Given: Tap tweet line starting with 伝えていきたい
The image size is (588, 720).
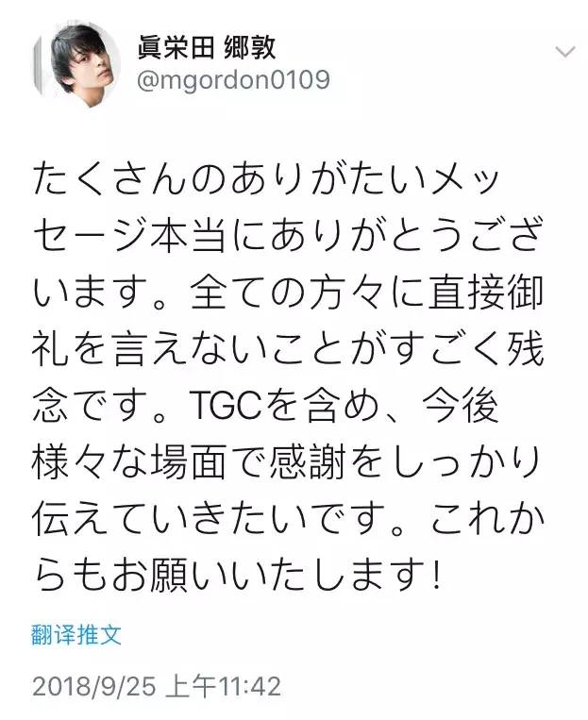Looking at the screenshot, I should coord(288,519).
